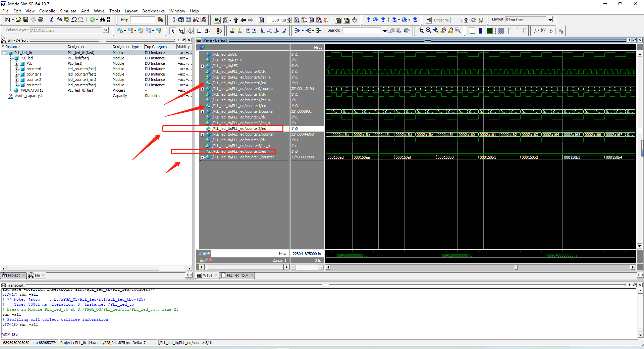Expand the PLL instance node

pyautogui.click(x=16, y=64)
